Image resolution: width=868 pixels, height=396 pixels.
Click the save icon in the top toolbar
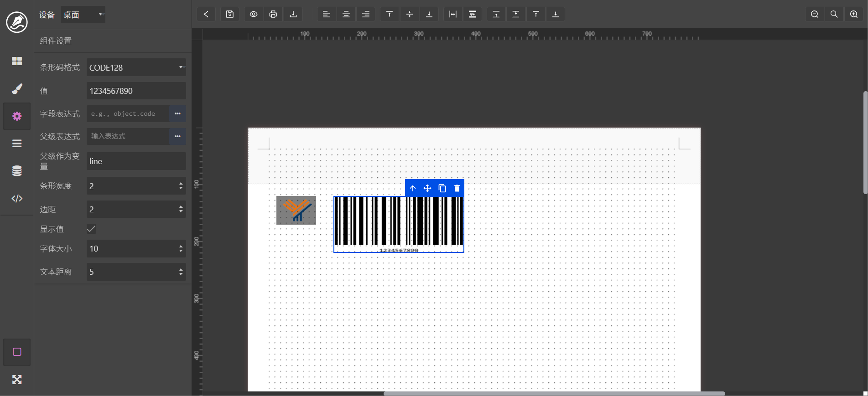click(230, 14)
